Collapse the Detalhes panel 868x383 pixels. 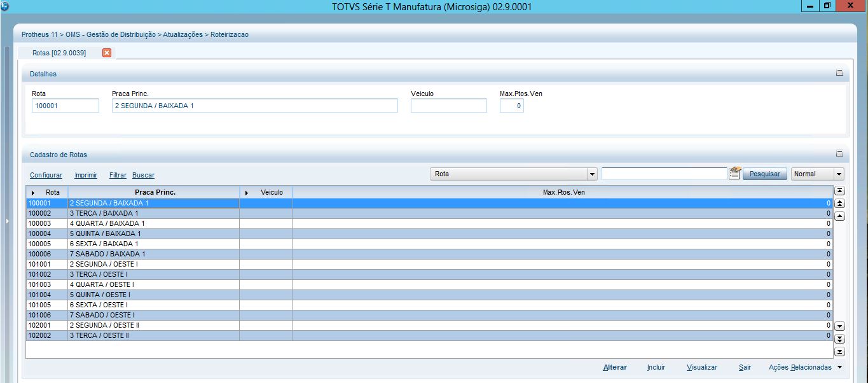pos(839,73)
